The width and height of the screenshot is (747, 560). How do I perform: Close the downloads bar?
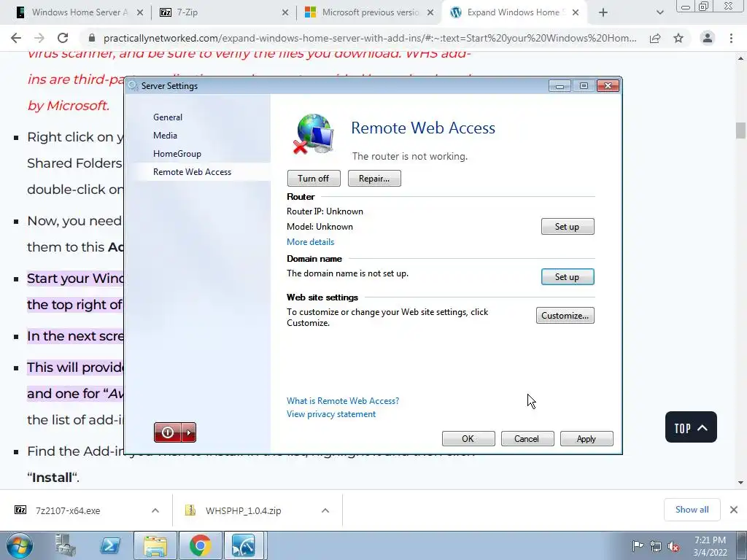pos(734,510)
